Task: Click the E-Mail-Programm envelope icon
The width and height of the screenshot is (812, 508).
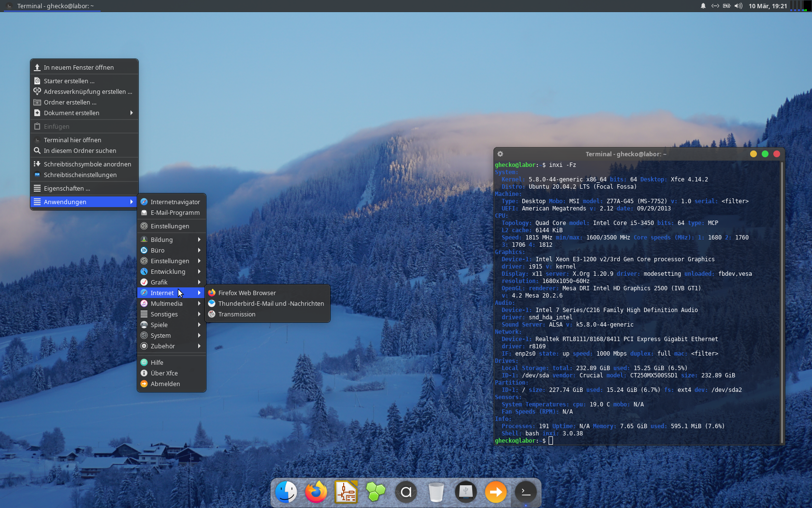Action: (144, 212)
